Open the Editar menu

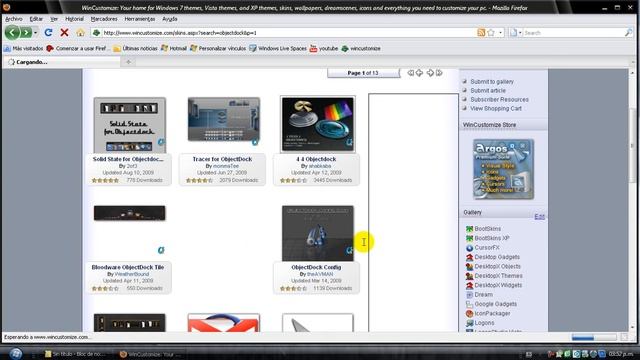point(36,19)
